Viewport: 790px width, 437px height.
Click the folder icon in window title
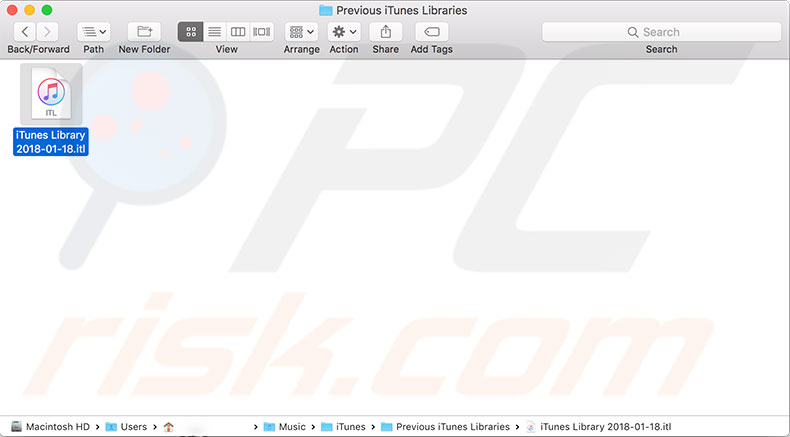(325, 10)
